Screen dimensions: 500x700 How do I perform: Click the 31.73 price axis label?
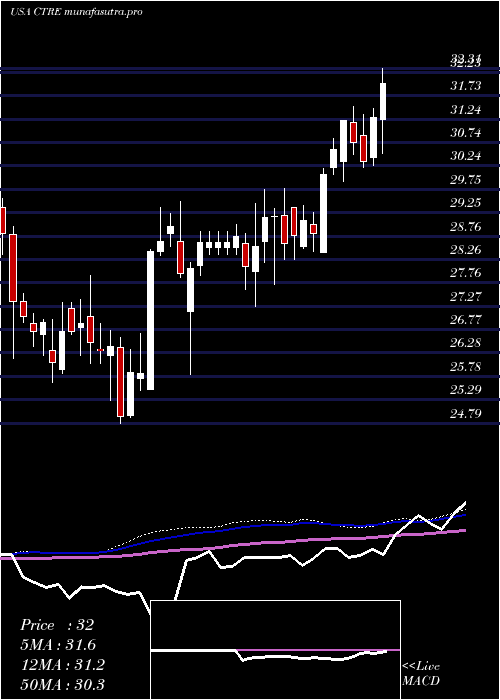(x=466, y=86)
